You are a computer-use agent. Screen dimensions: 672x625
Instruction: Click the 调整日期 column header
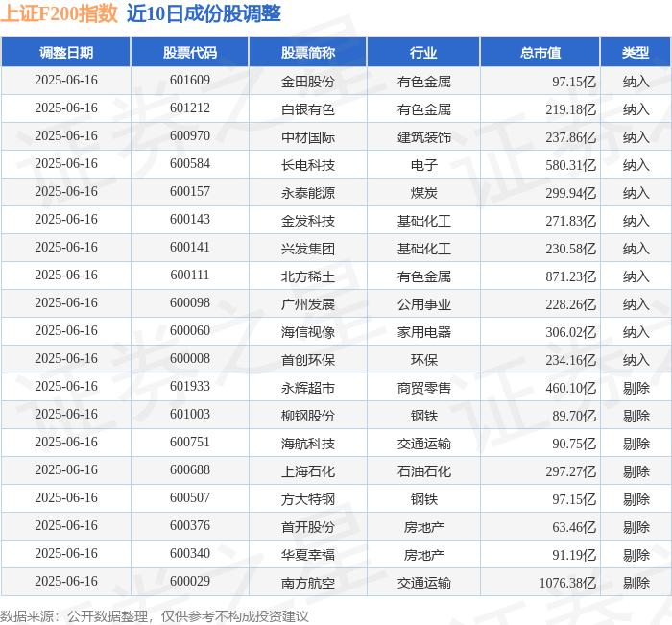point(66,52)
